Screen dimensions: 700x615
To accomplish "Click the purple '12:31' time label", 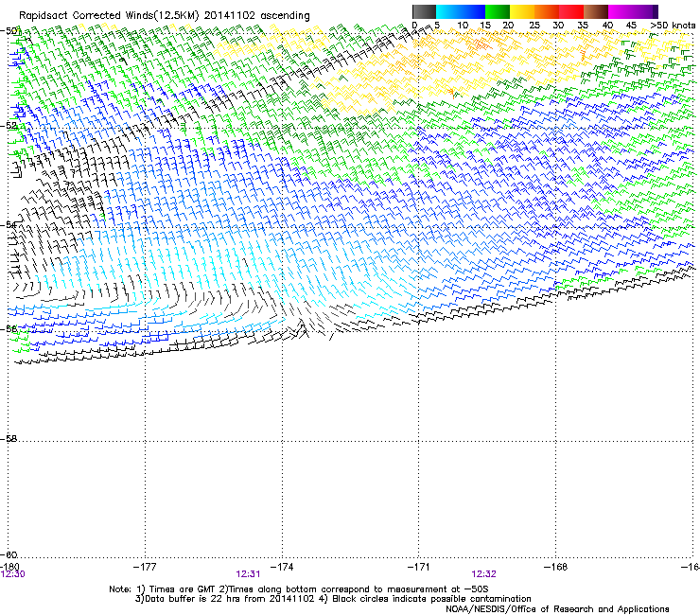I will 248,574.
